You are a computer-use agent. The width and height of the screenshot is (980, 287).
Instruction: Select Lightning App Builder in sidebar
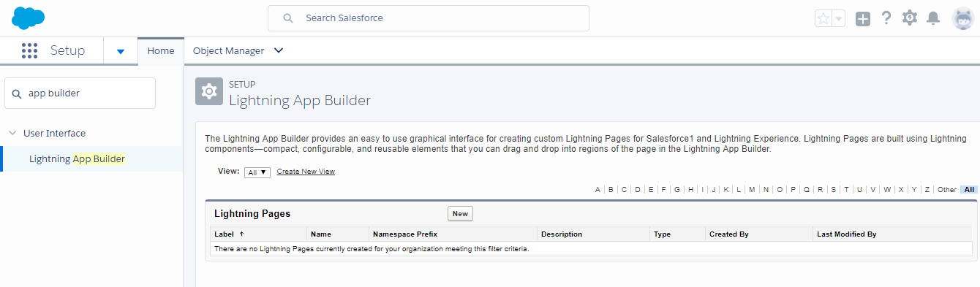[x=77, y=158]
